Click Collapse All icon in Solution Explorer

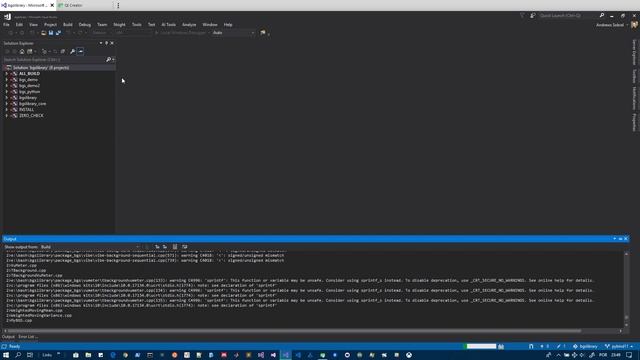point(62,51)
